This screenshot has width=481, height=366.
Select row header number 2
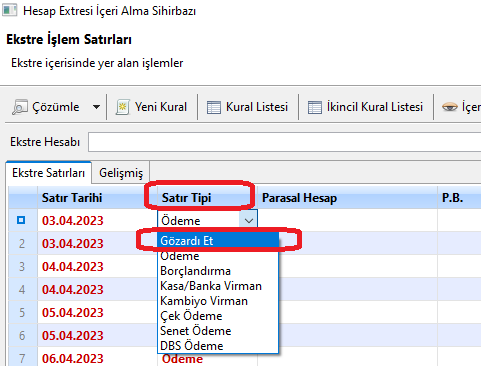point(22,243)
